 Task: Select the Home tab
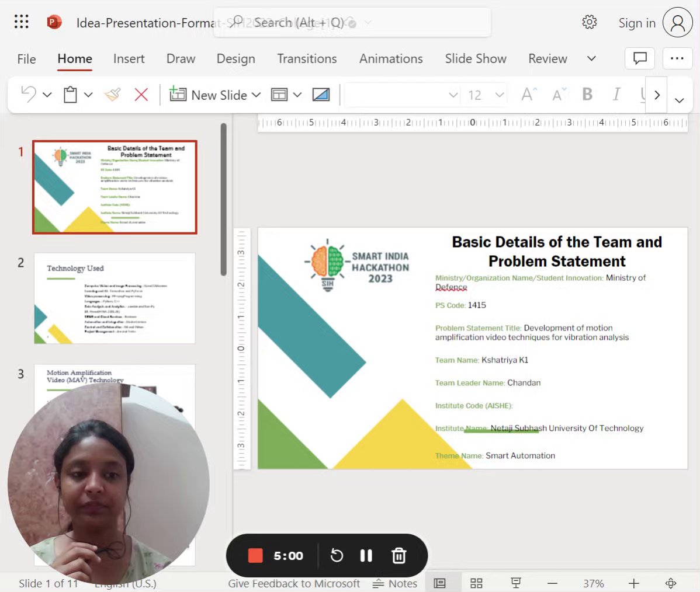tap(75, 58)
